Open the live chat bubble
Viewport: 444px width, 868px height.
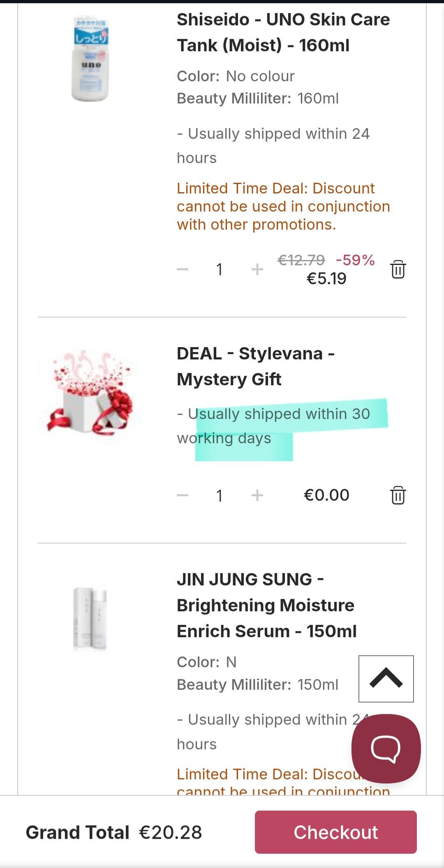pyautogui.click(x=386, y=748)
